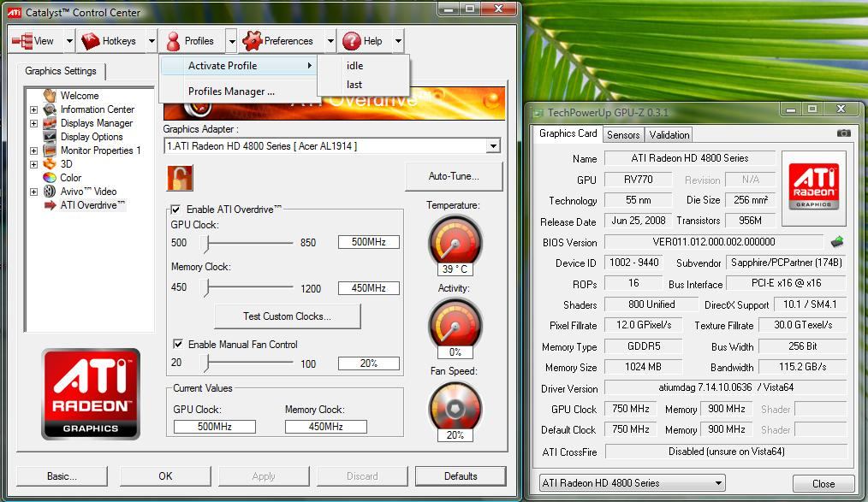Click the Catalyst Control Center title icon

pyautogui.click(x=15, y=12)
